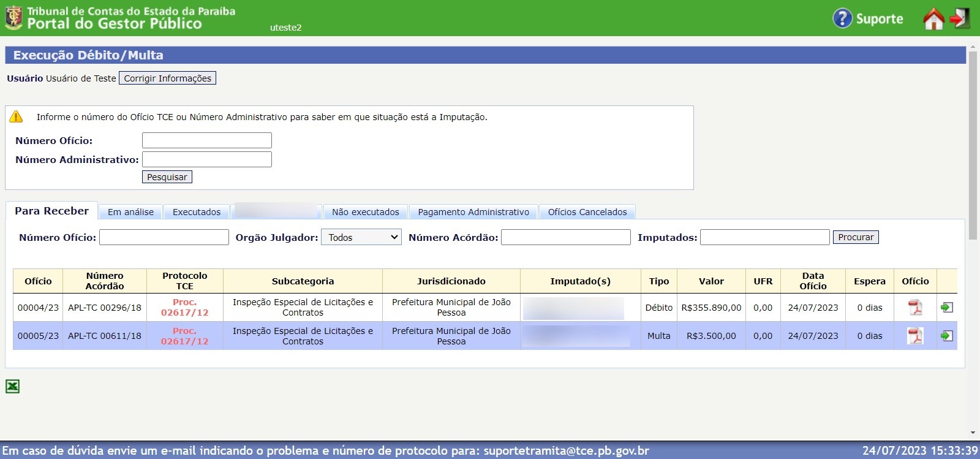Focus the Imputados input field
980x459 pixels.
coord(765,237)
